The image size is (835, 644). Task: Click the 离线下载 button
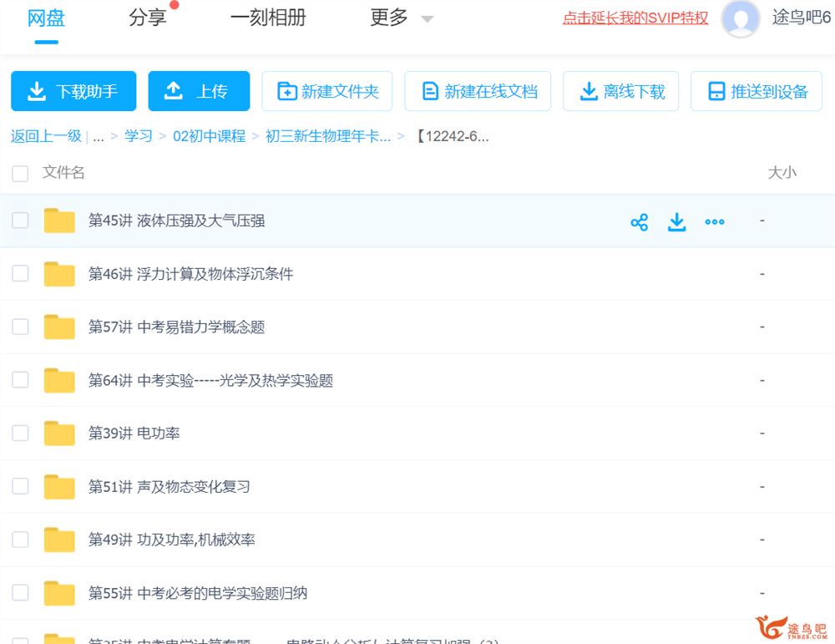[620, 91]
